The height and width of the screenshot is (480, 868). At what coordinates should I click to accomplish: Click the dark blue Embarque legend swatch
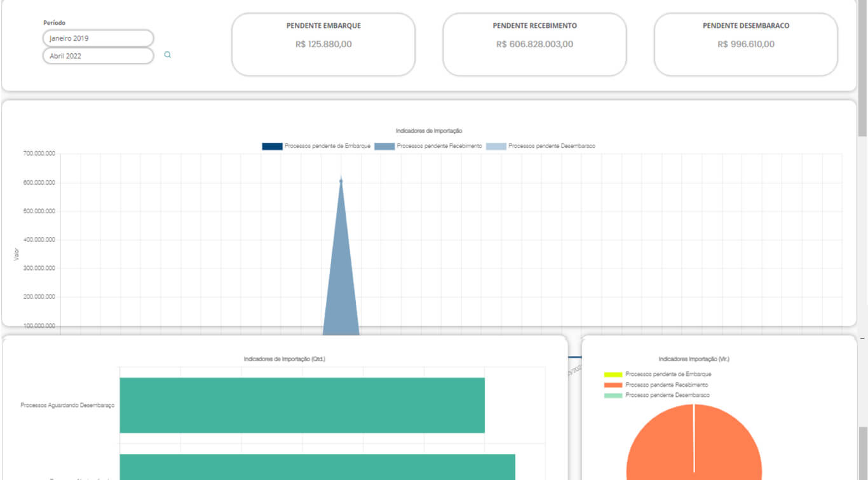pyautogui.click(x=272, y=146)
